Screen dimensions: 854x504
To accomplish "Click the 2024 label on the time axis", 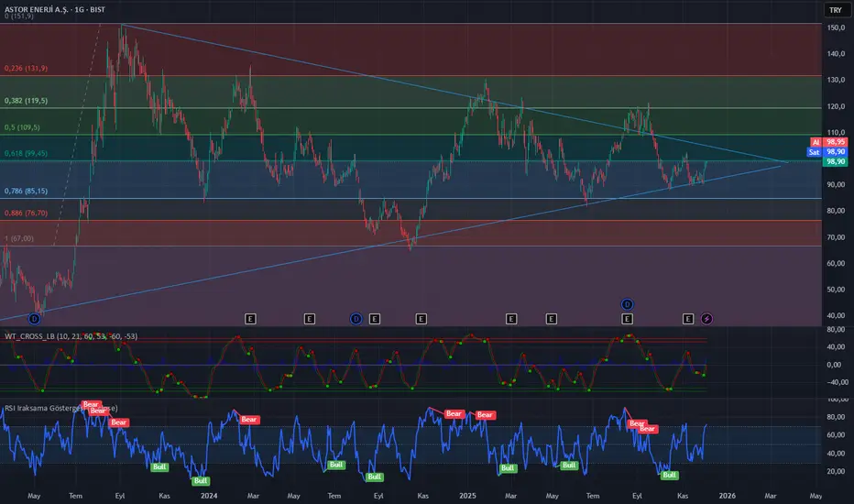I will (209, 496).
